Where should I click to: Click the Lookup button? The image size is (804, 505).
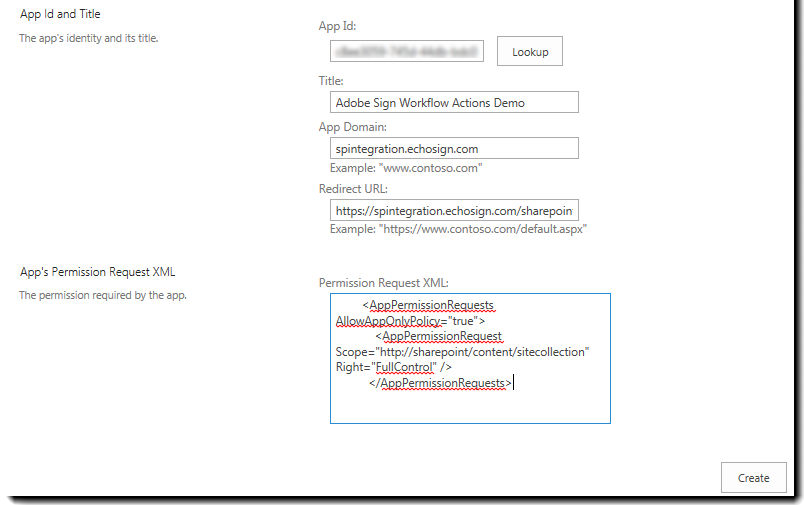click(x=530, y=51)
